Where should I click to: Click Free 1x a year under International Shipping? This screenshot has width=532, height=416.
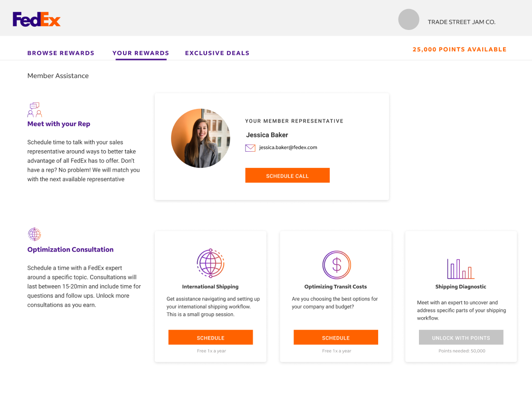[211, 351]
